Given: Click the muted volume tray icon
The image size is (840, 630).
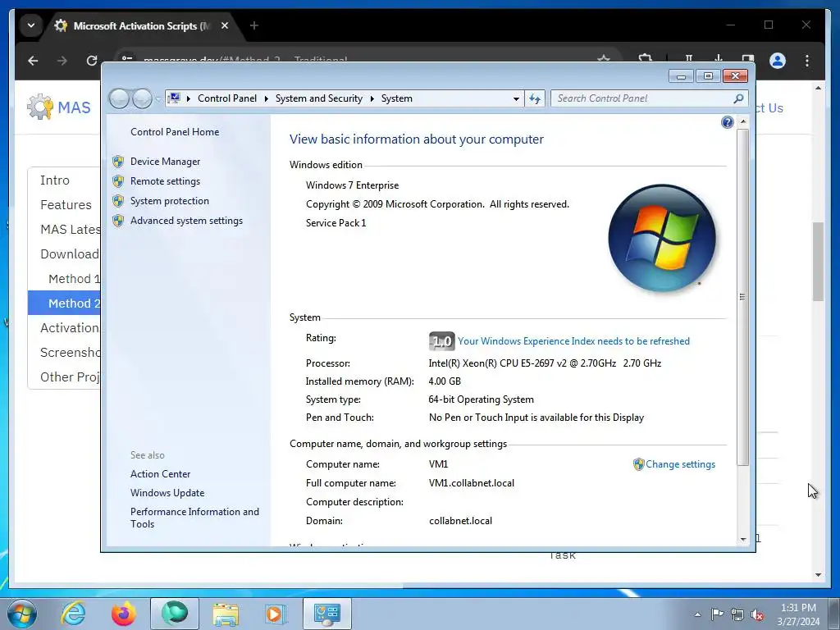Looking at the screenshot, I should tap(757, 614).
